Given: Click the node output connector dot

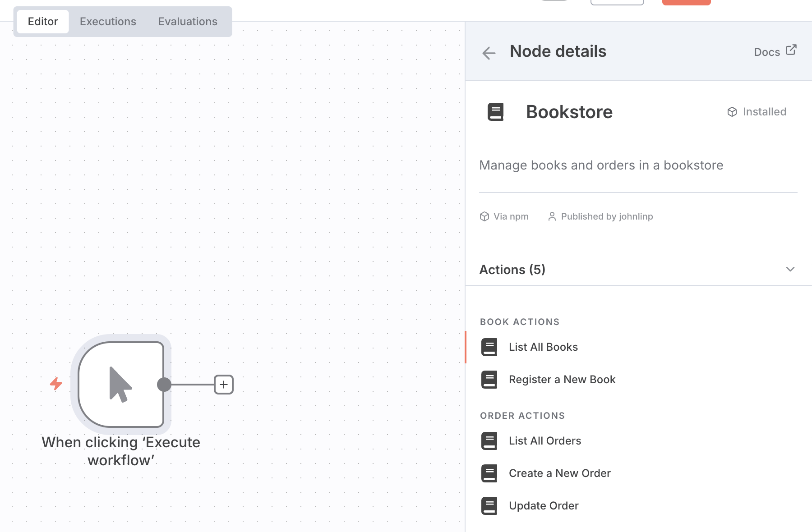Looking at the screenshot, I should [x=164, y=385].
